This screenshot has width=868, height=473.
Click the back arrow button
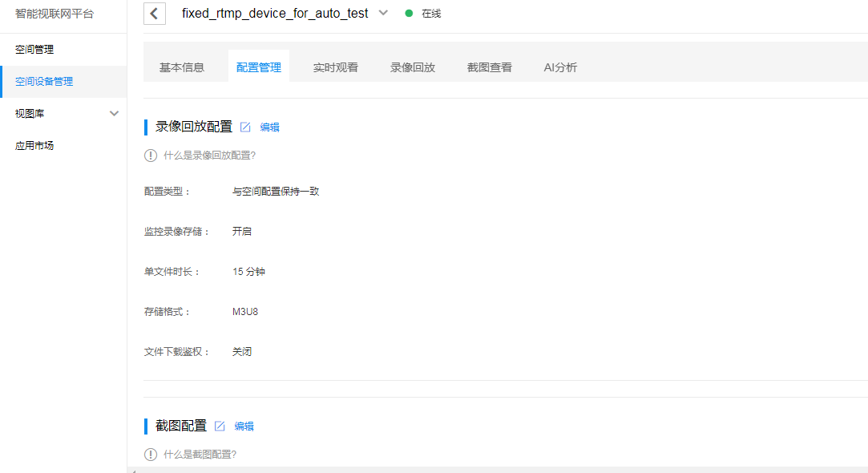155,14
